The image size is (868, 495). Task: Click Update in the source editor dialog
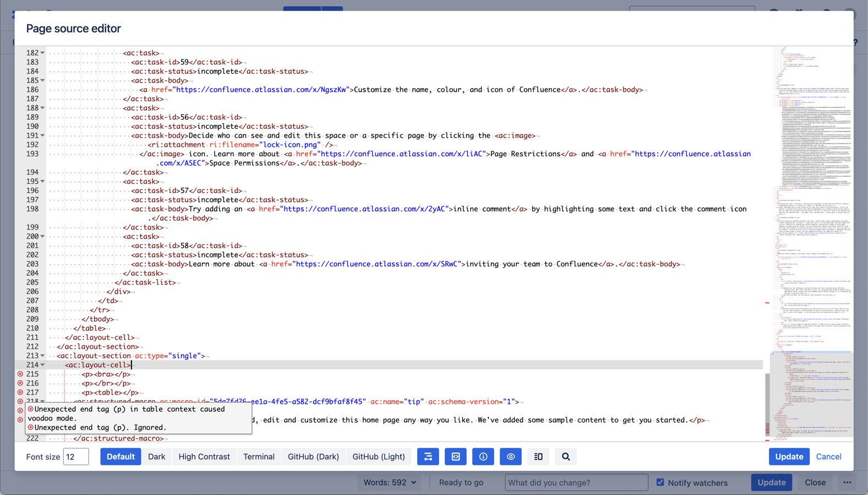click(789, 457)
